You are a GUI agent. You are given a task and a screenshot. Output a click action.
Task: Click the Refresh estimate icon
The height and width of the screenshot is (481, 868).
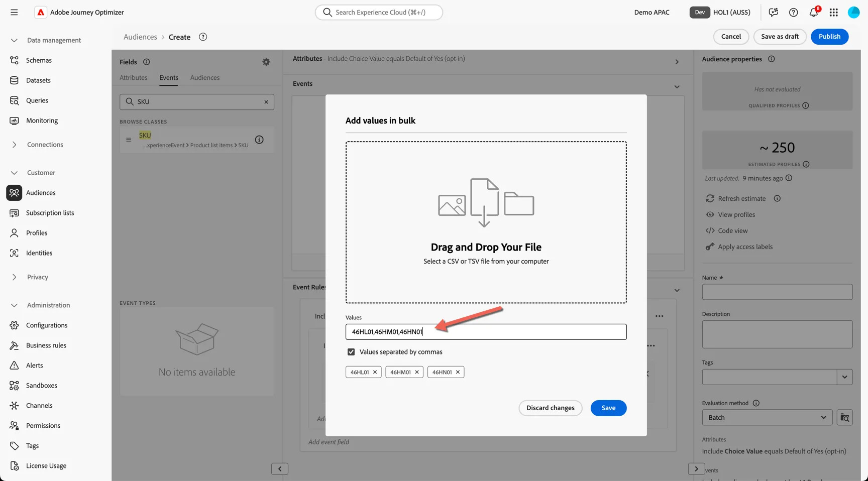710,198
